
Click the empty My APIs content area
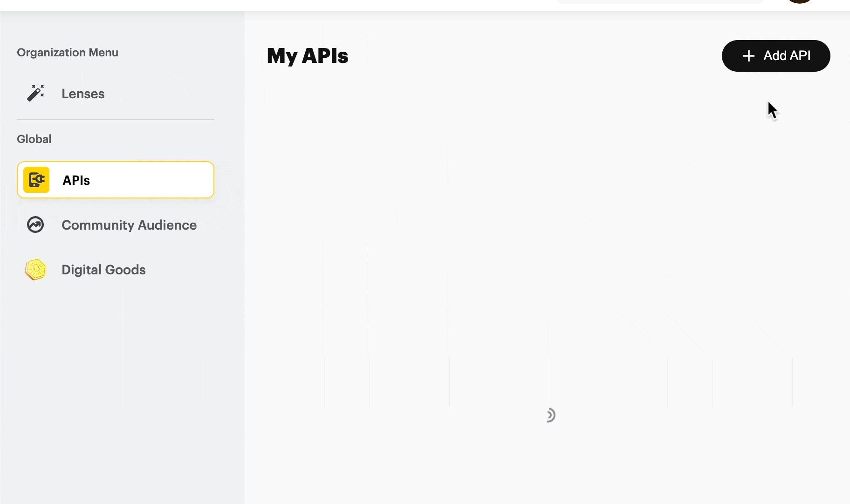click(x=513, y=233)
